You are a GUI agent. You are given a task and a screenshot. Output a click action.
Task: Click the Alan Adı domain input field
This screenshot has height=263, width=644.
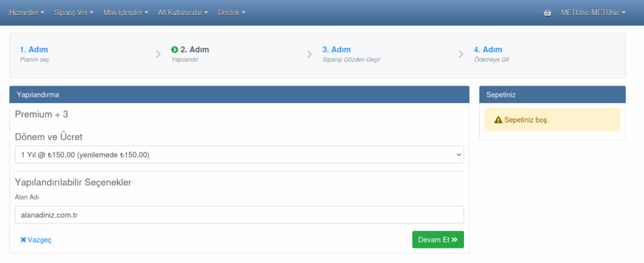tap(239, 215)
